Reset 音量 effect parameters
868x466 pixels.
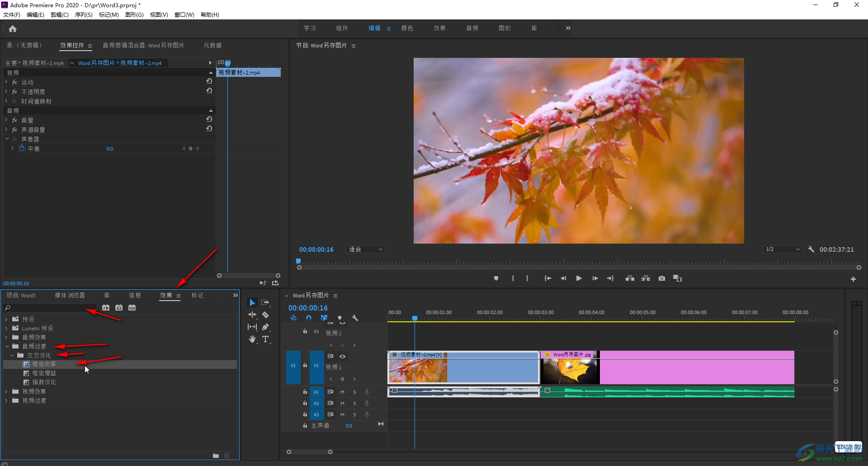click(x=209, y=119)
